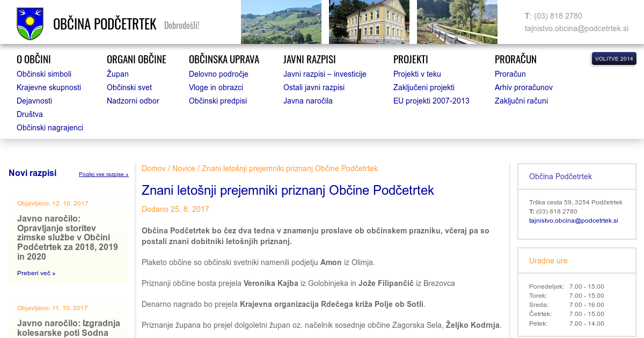Go to Domov in the breadcrumb

tap(153, 168)
